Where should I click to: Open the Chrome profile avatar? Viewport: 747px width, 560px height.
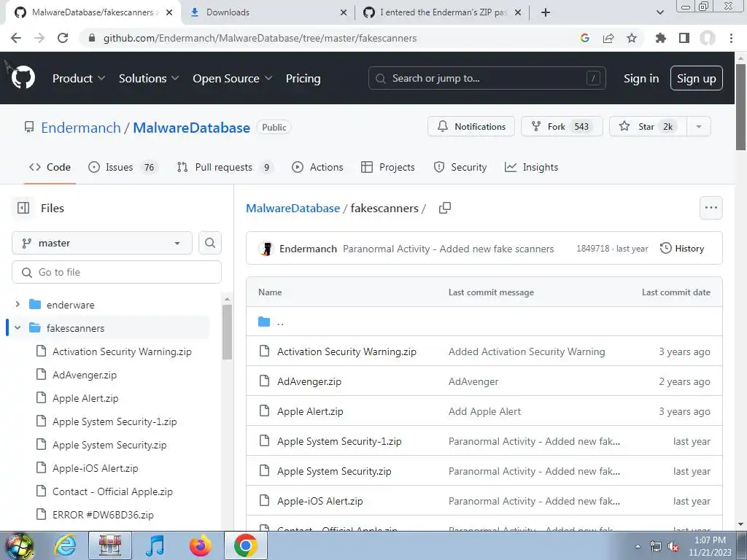[708, 38]
